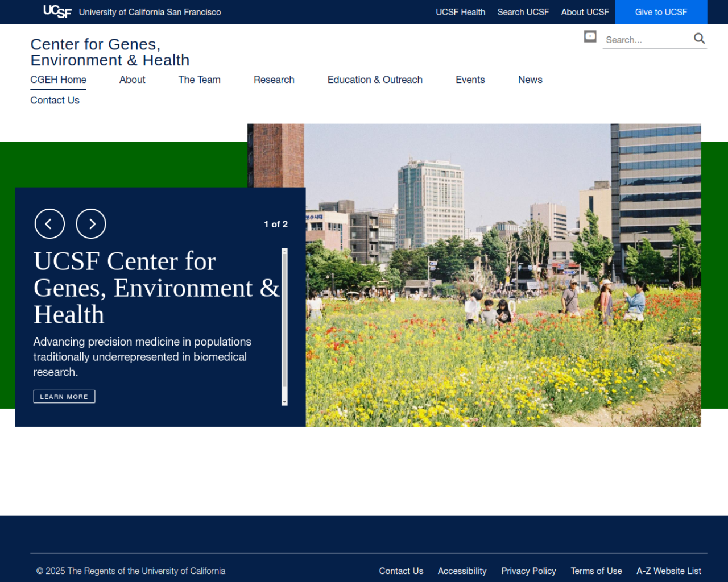Screen dimensions: 728x582
Task: Click the Give to UCSF button
Action: click(661, 12)
